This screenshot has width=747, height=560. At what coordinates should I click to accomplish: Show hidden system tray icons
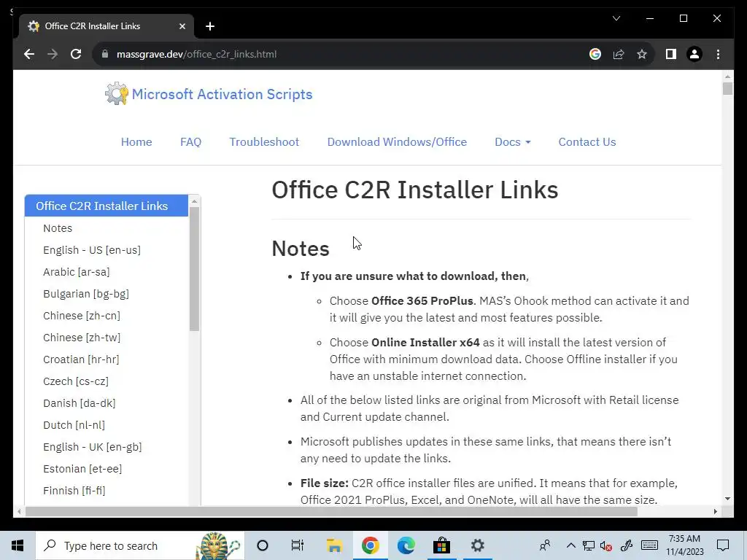coord(570,545)
